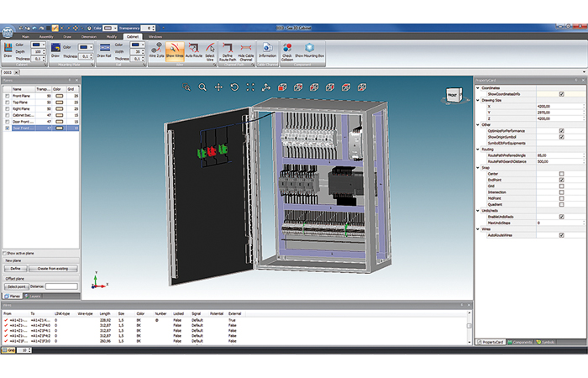The height and width of the screenshot is (378, 588).
Task: Activate the Wire 2 pts tool
Action: [x=156, y=51]
